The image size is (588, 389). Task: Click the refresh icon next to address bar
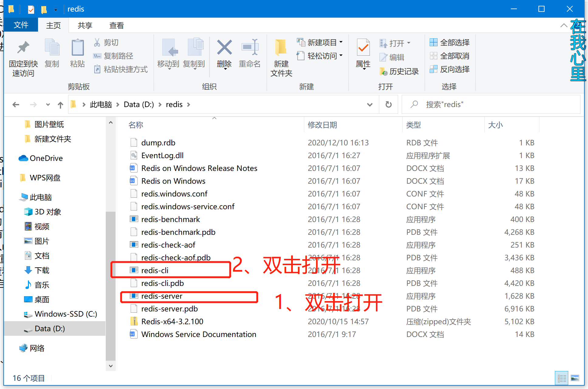(388, 105)
